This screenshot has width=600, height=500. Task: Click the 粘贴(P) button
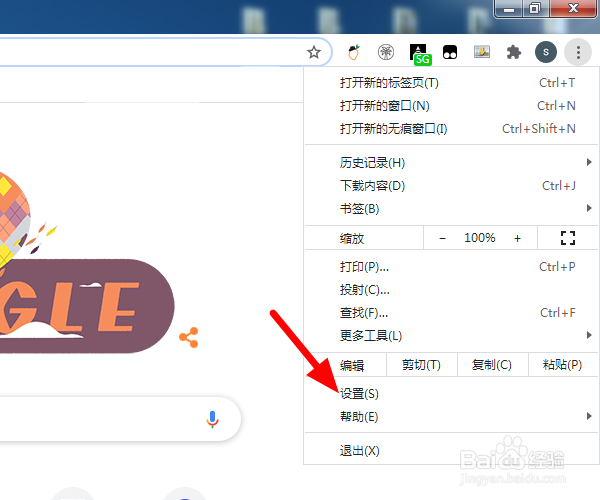click(x=563, y=365)
